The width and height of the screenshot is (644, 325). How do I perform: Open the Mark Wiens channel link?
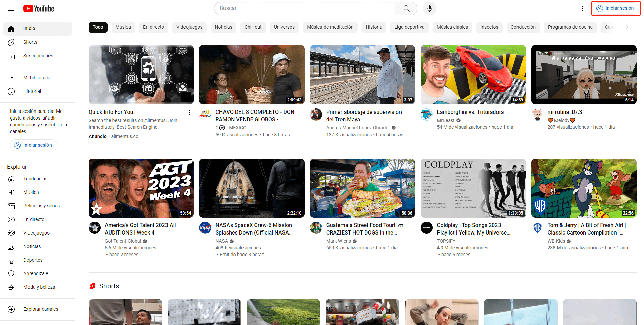pos(338,241)
